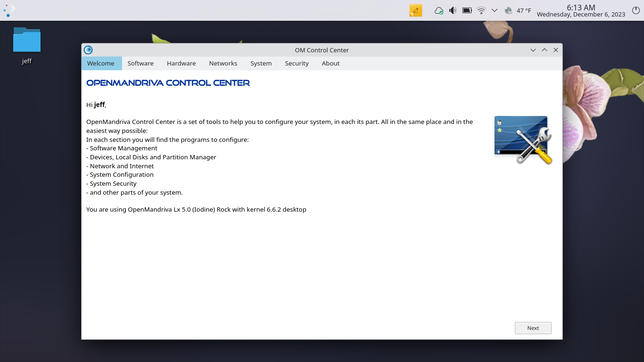Viewport: 644px width, 362px height.
Task: Open the clock showing 6:13 AM
Action: (581, 7)
